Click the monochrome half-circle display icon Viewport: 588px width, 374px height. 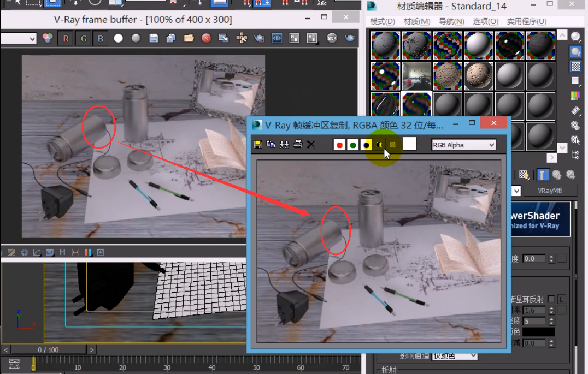point(379,145)
